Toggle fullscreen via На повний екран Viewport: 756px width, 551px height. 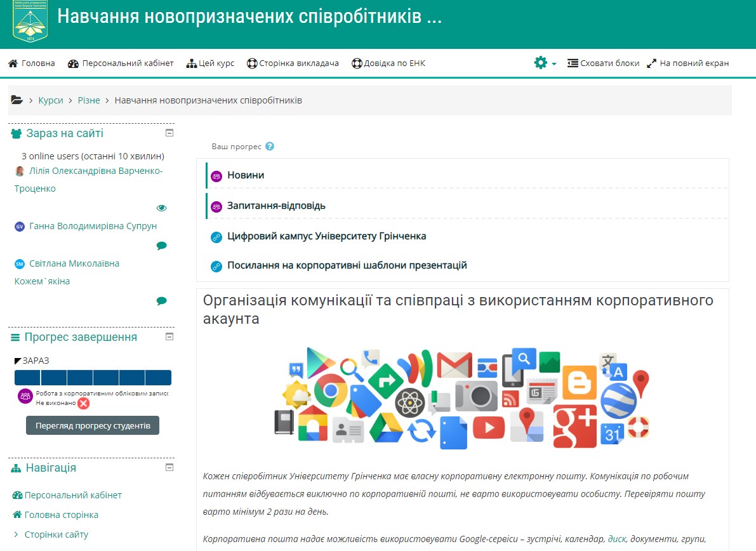tap(687, 63)
